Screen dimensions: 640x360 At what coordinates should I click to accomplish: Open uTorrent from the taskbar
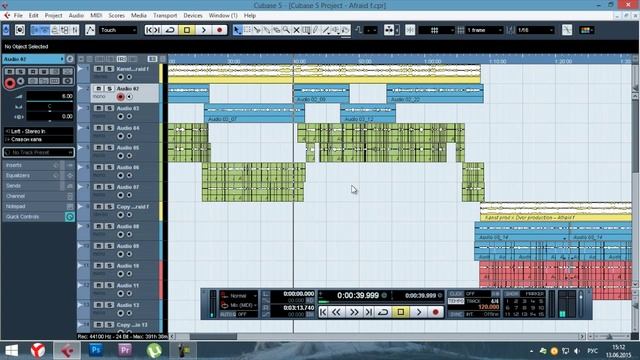154,350
